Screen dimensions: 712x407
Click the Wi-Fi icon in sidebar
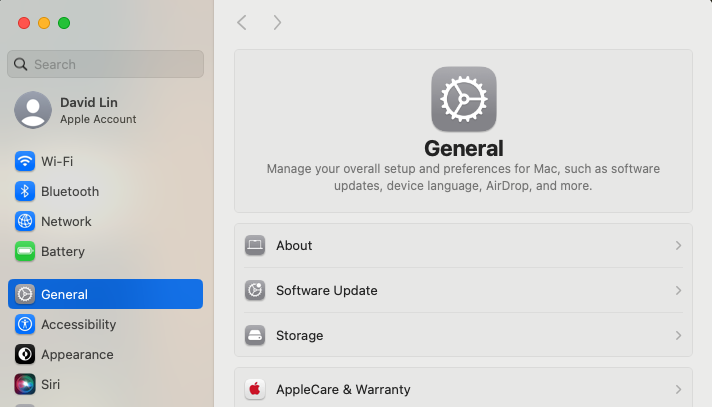pos(25,161)
